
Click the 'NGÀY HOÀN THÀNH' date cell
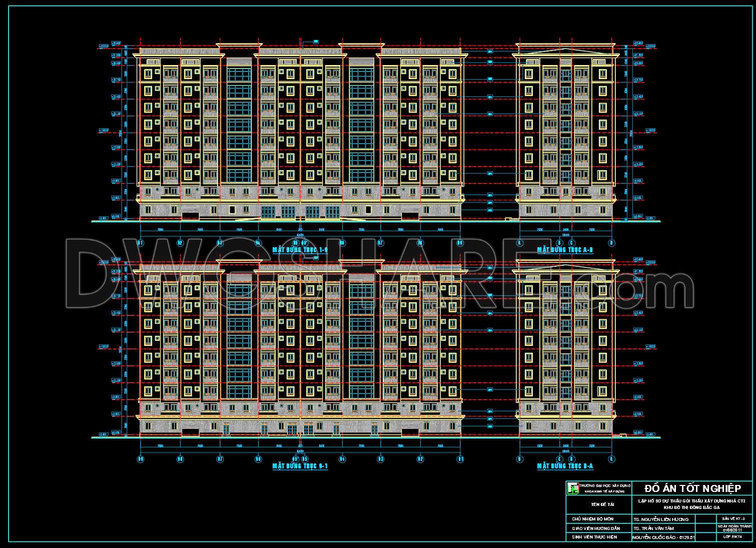[x=733, y=528]
